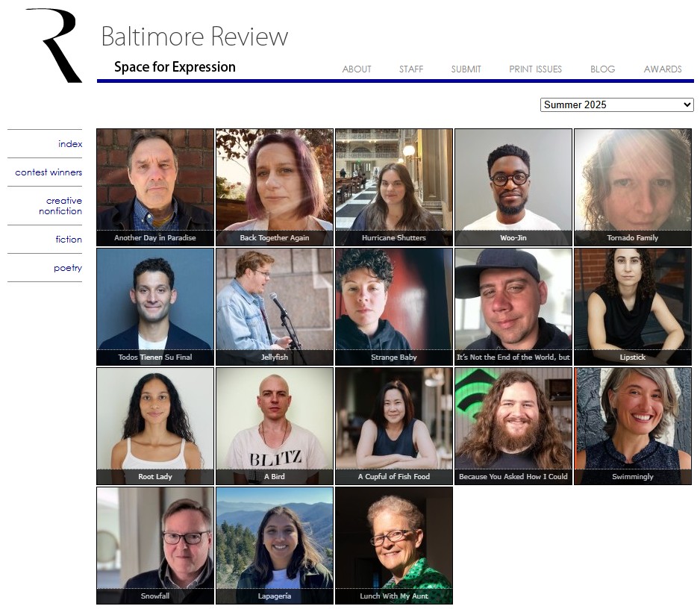Open the Summer 2025 issue dropdown
Viewport: 700px width, 612px height.
click(x=616, y=105)
